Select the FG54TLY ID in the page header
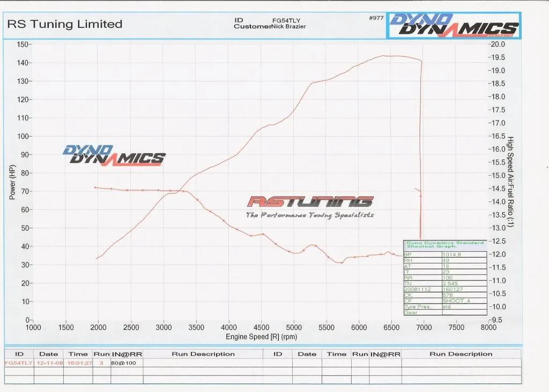 coord(286,21)
